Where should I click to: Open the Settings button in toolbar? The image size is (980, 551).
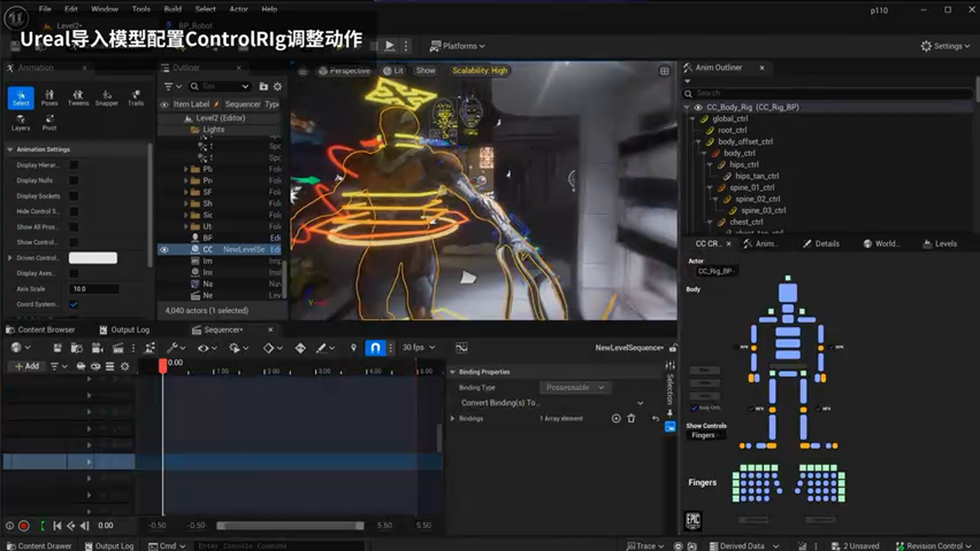click(946, 46)
